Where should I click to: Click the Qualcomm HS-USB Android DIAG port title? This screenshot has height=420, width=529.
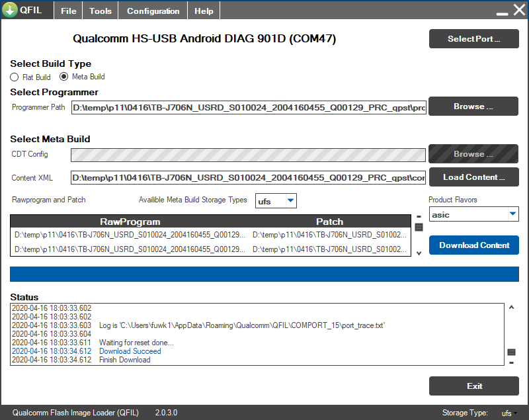(204, 38)
